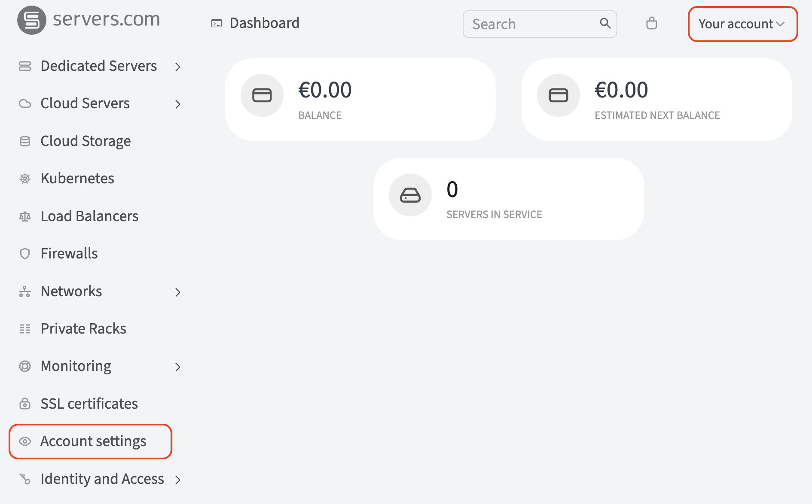The width and height of the screenshot is (812, 504).
Task: Expand the Cloud Servers chevron
Action: point(178,104)
